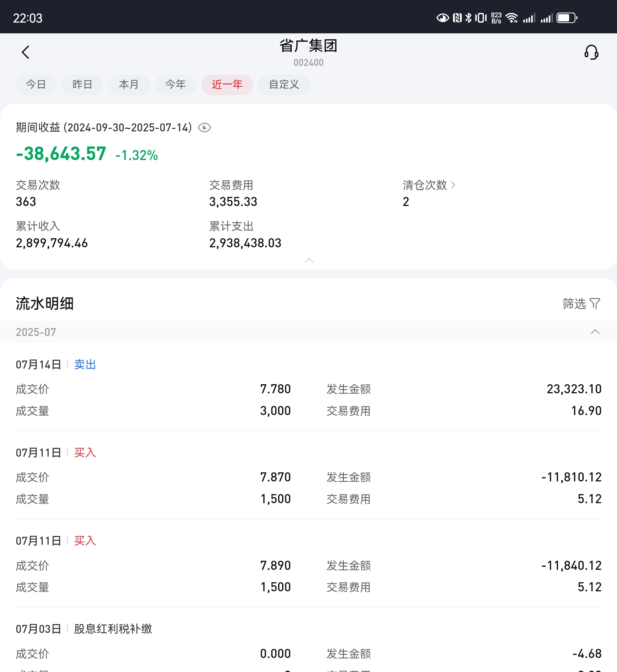Open 清仓次数 details chevron
This screenshot has height=672, width=617.
pos(453,185)
